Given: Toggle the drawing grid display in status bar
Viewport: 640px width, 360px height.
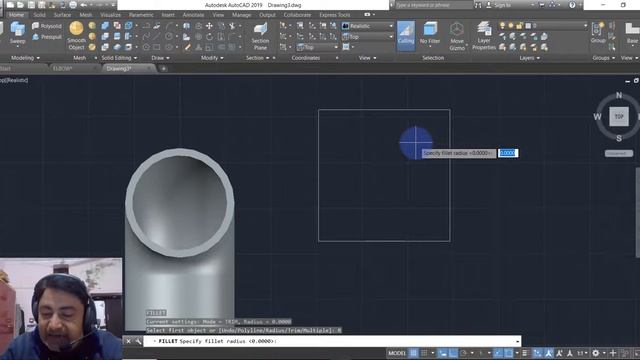Looking at the screenshot, I should coord(413,353).
